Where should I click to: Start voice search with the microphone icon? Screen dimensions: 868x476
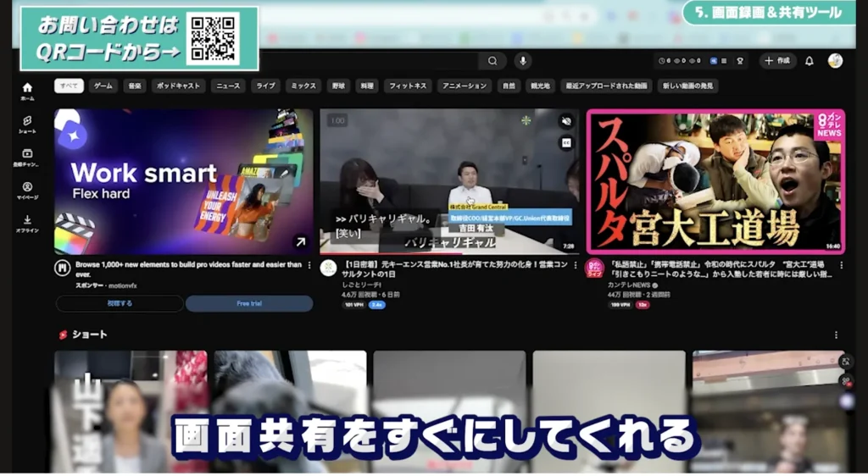click(523, 61)
